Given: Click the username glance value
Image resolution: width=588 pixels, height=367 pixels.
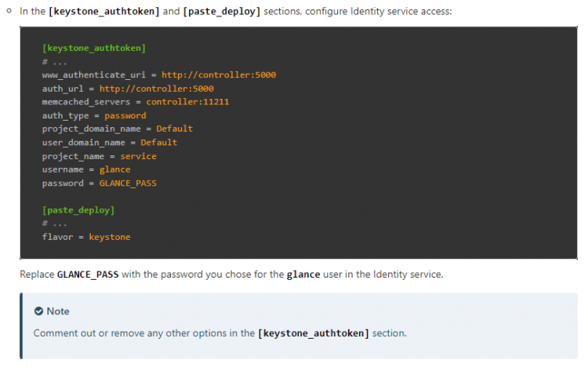Looking at the screenshot, I should 114,170.
